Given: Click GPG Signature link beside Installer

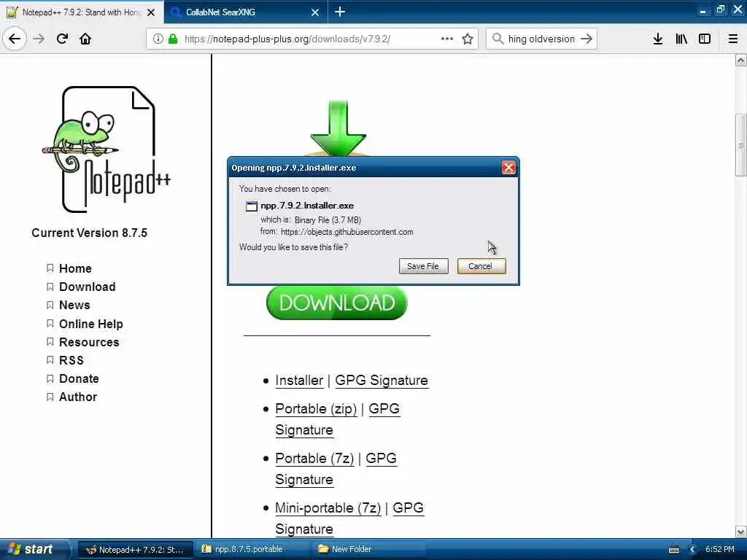Looking at the screenshot, I should 382,381.
